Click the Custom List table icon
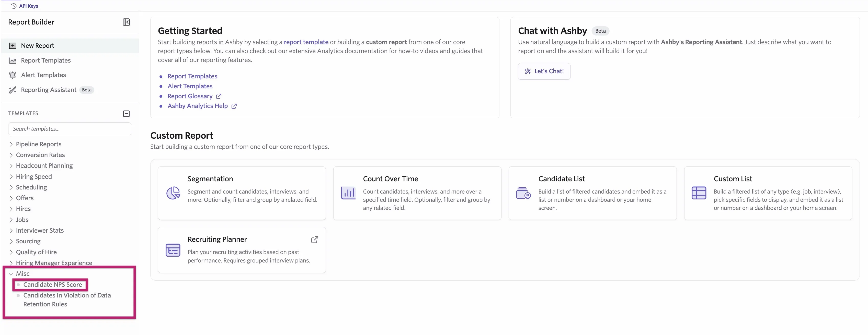The height and width of the screenshot is (335, 868). [699, 193]
